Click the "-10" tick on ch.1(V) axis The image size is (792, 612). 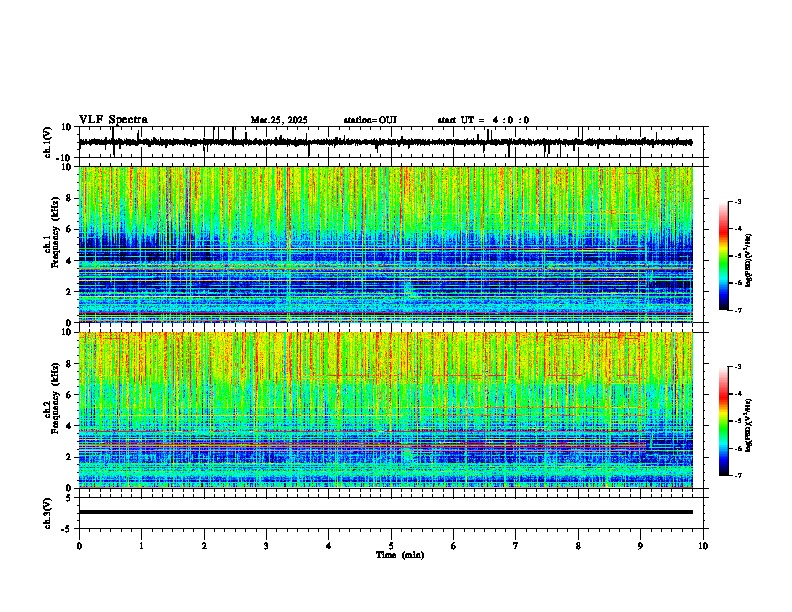[65, 158]
